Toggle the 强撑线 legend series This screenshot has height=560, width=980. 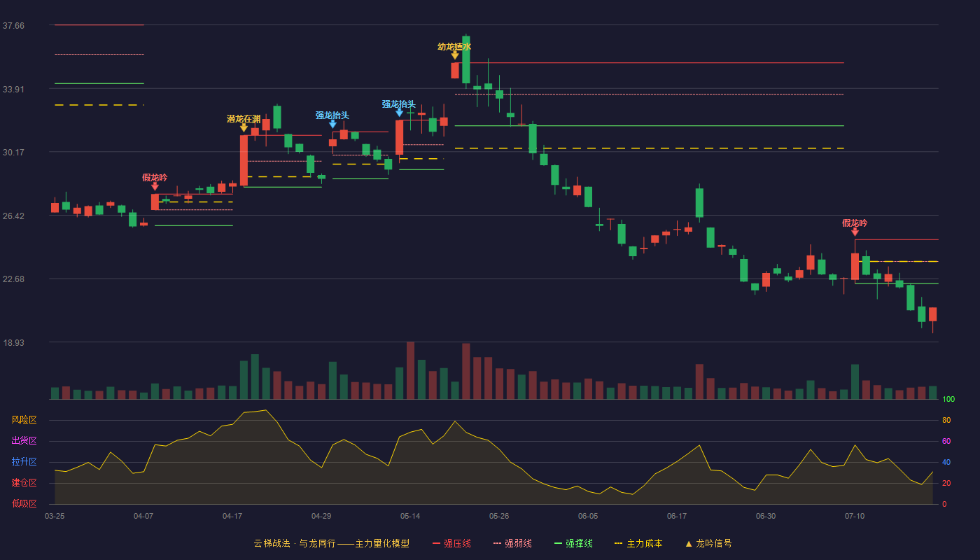click(573, 544)
